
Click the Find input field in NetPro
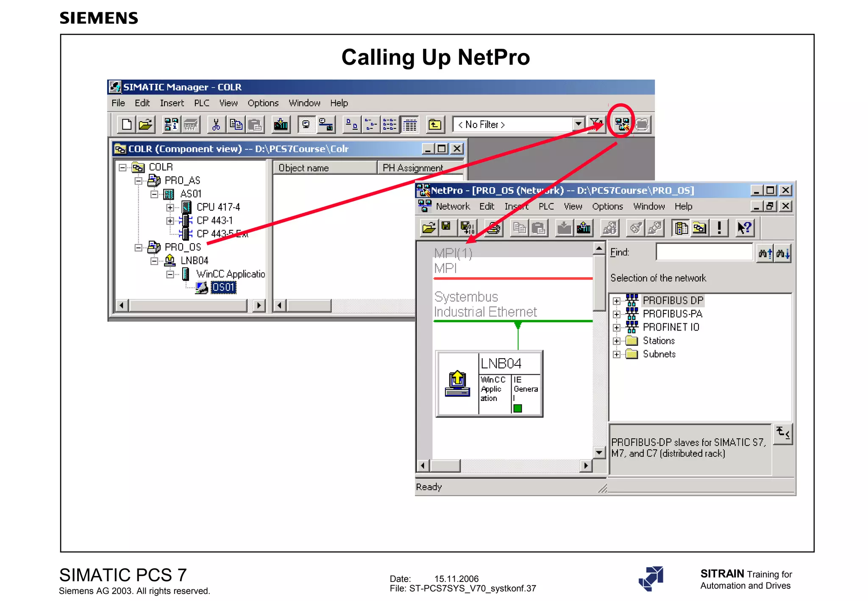(x=704, y=252)
